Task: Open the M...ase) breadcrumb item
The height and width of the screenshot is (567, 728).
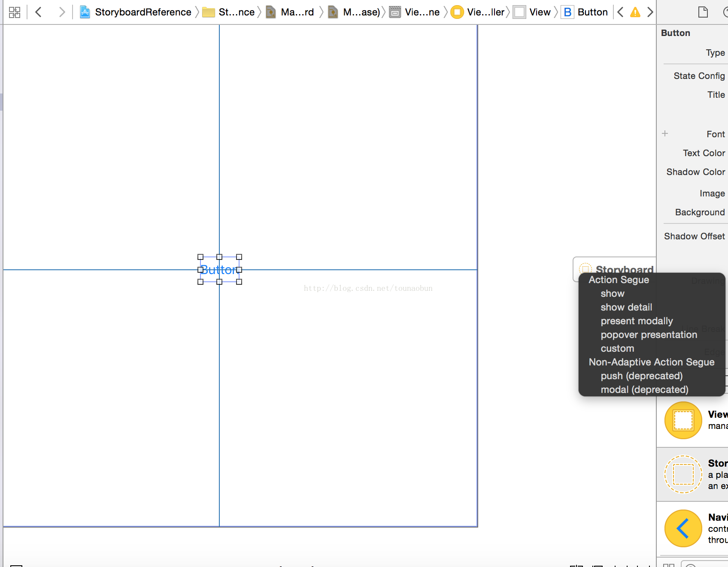Action: [354, 12]
